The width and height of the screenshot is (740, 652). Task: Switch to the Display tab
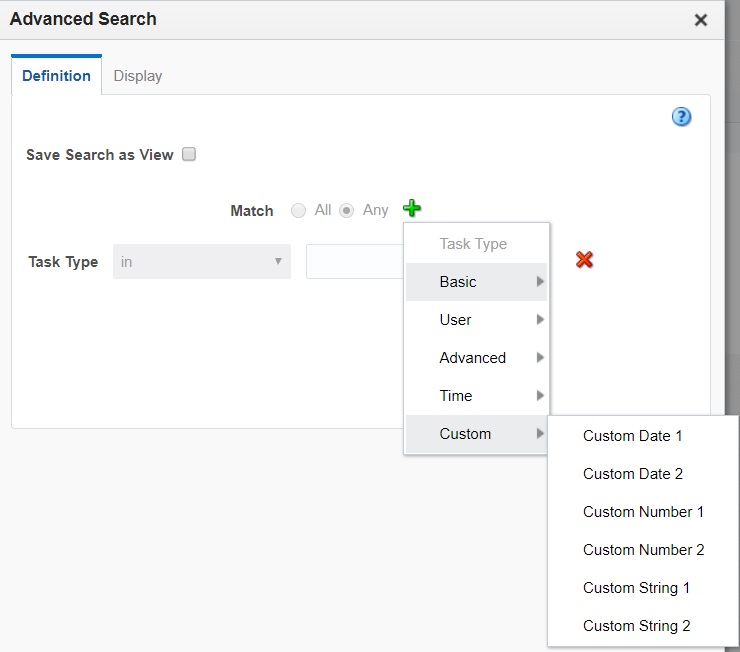(137, 76)
